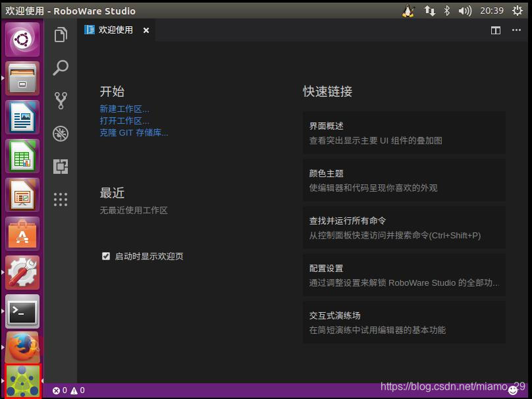Click the 开始 heading
The height and width of the screenshot is (399, 532).
113,92
